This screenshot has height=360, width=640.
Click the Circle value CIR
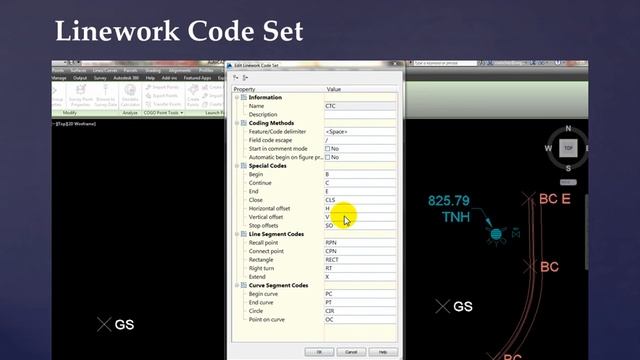pyautogui.click(x=360, y=311)
